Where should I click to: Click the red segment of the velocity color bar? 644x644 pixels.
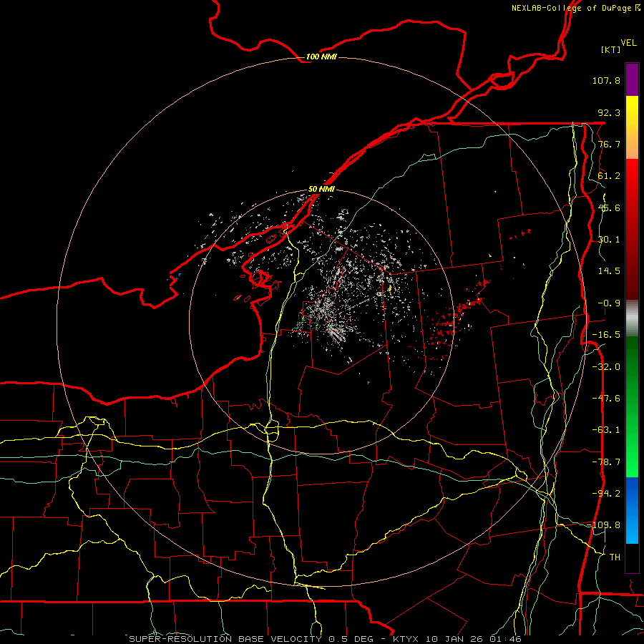[632, 229]
